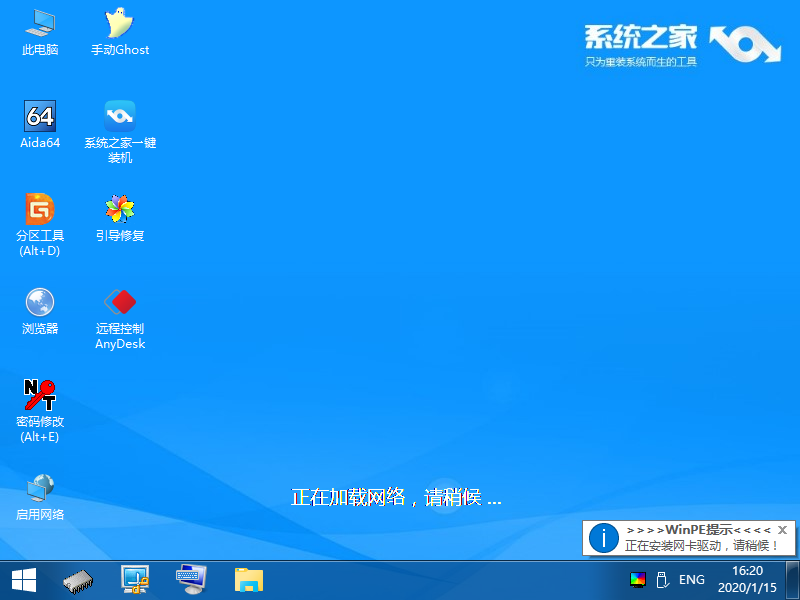Image resolution: width=800 pixels, height=600 pixels.
Task: Launch Aida64 hardware diagnostics
Action: pyautogui.click(x=39, y=117)
